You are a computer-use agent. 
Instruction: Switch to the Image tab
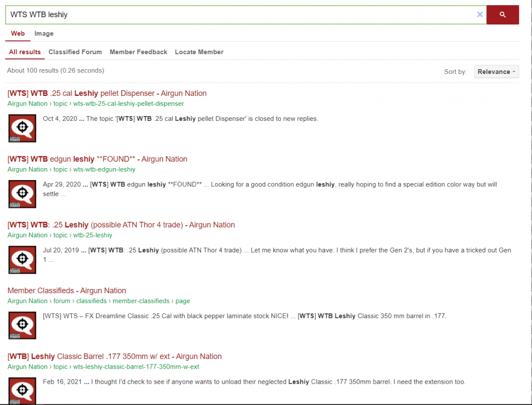(x=44, y=34)
